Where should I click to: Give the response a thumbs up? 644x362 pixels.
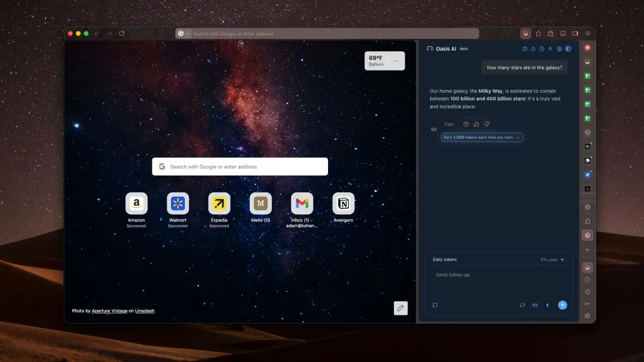point(476,124)
